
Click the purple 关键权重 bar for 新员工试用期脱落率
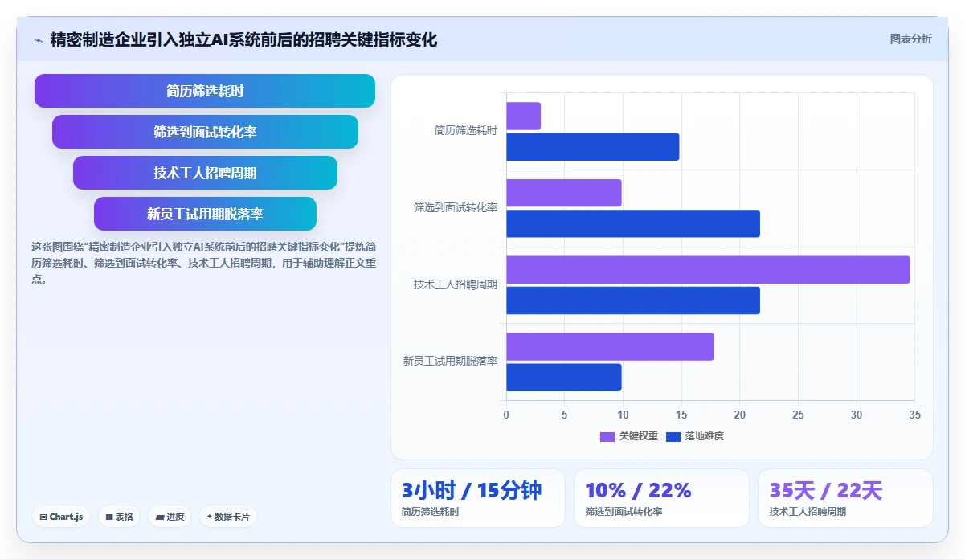pyautogui.click(x=610, y=346)
